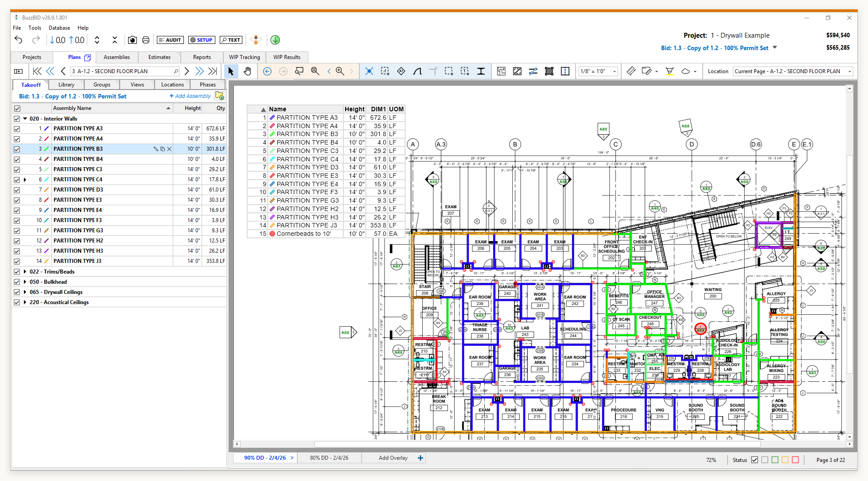Click Add Overlay button
Screen dimensions: 868x481
tap(393, 458)
